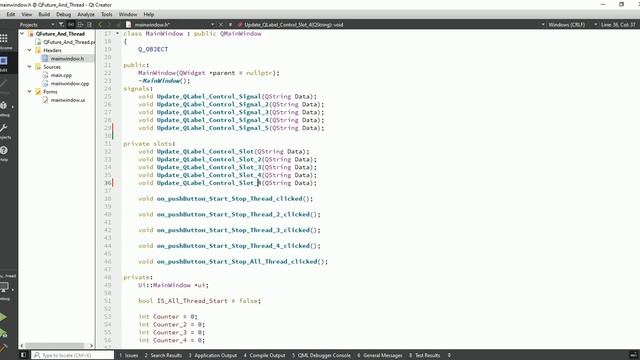The width and height of the screenshot is (640, 360).
Task: Start debugging with the green bug arrow
Action: click(4, 333)
